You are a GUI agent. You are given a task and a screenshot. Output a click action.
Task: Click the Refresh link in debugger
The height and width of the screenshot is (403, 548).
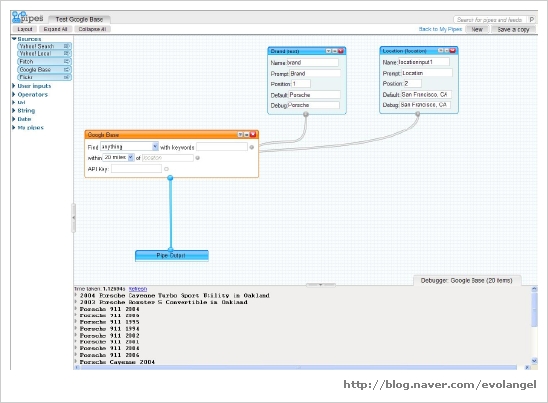coord(138,289)
